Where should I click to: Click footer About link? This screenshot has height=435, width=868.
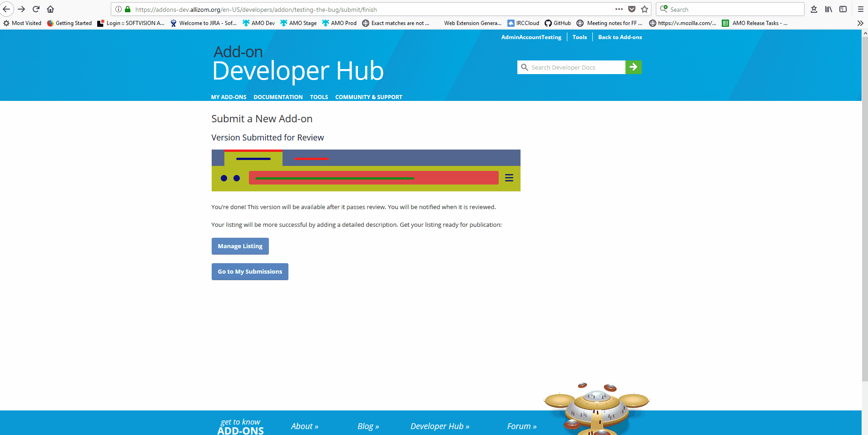[x=305, y=426]
